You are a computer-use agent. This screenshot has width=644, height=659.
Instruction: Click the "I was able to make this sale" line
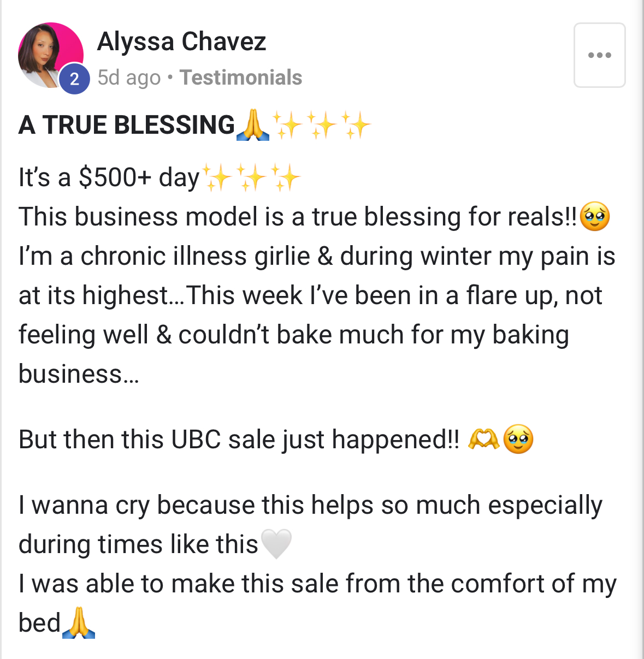[317, 584]
